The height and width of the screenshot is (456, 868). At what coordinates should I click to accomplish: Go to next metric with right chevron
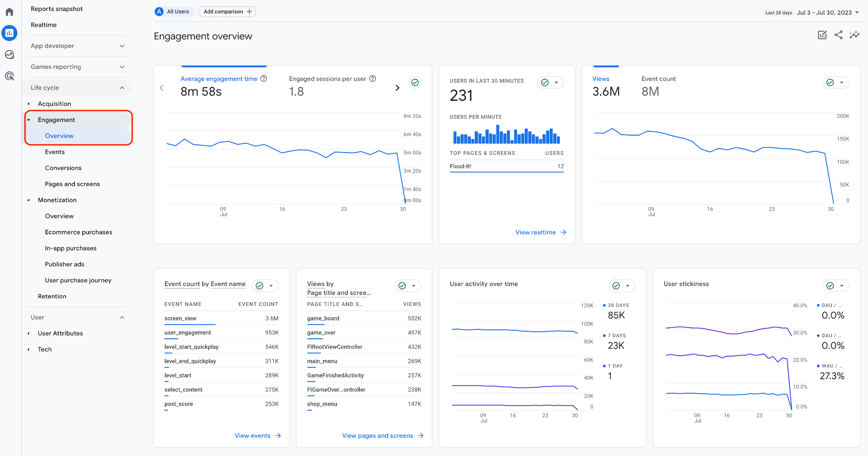[397, 88]
